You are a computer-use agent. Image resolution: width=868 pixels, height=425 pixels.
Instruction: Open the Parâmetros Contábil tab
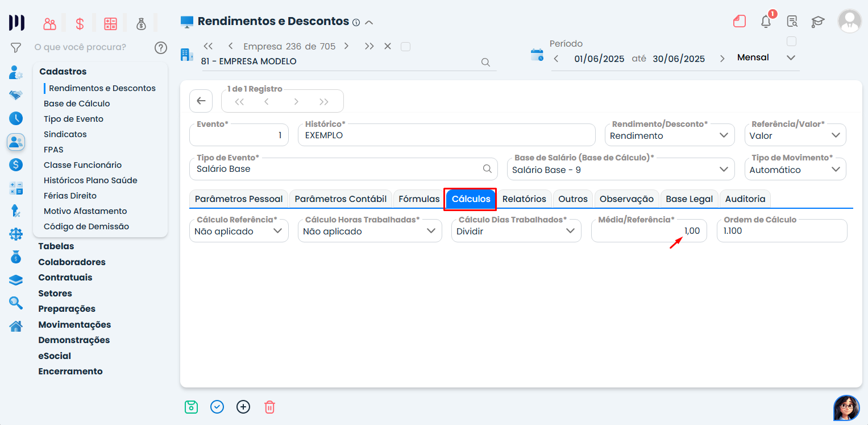point(340,199)
